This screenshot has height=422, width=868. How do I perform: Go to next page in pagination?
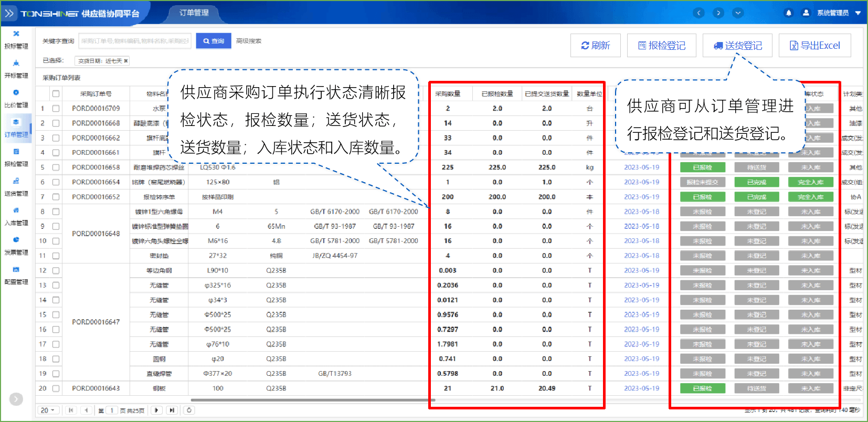click(x=156, y=410)
